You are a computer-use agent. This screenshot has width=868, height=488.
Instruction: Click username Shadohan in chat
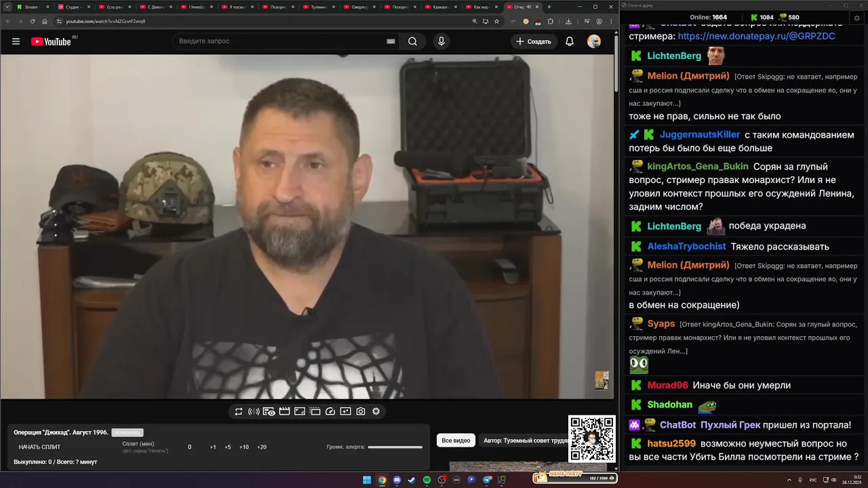[x=669, y=405]
